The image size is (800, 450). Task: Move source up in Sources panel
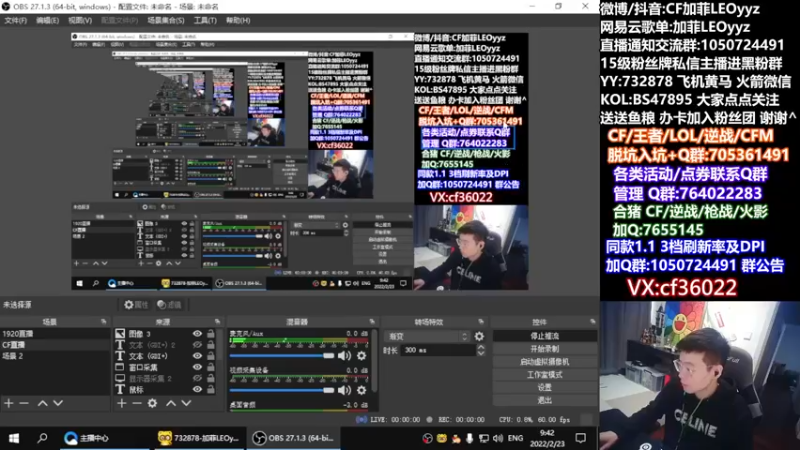click(x=171, y=403)
